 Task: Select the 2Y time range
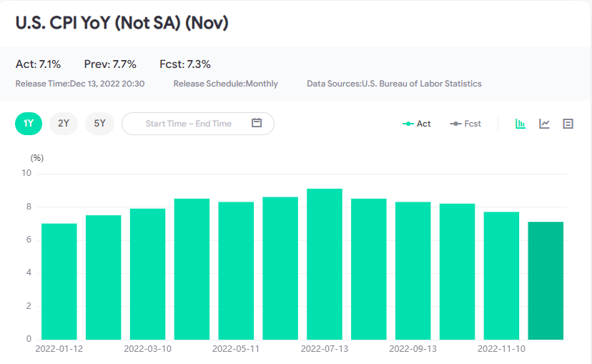(64, 123)
